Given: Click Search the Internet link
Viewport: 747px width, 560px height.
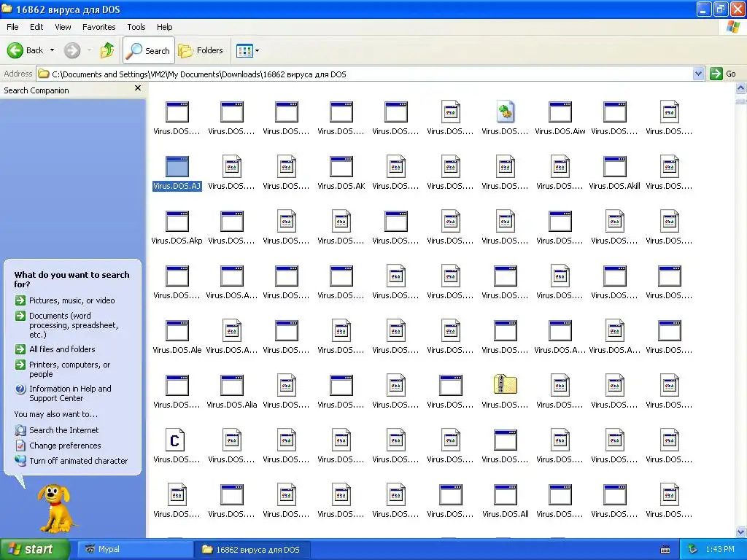Looking at the screenshot, I should click(x=64, y=430).
